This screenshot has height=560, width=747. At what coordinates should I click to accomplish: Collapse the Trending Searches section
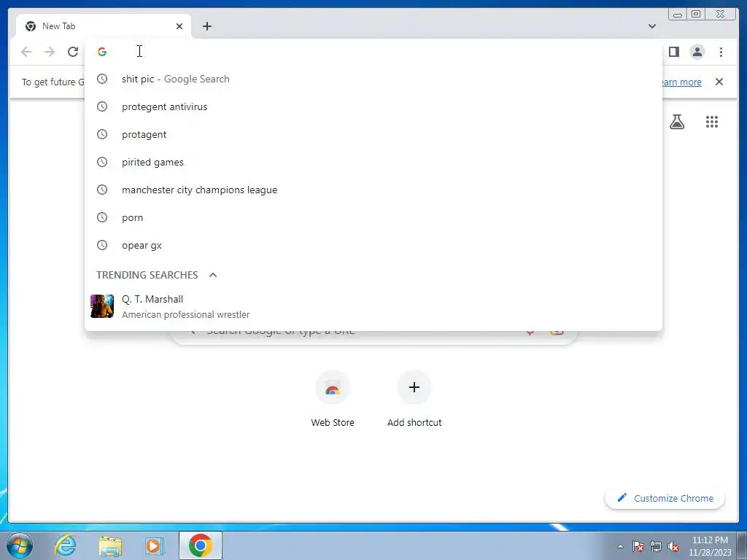213,275
